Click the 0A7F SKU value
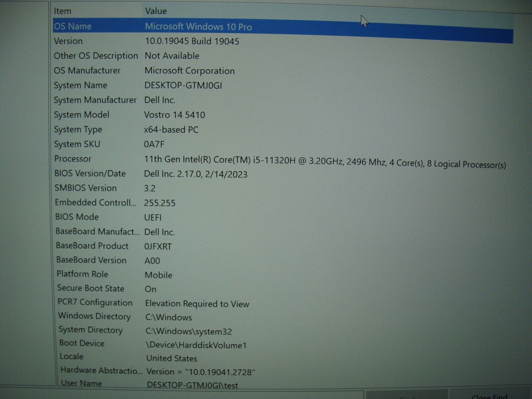The height and width of the screenshot is (399, 532). point(154,144)
